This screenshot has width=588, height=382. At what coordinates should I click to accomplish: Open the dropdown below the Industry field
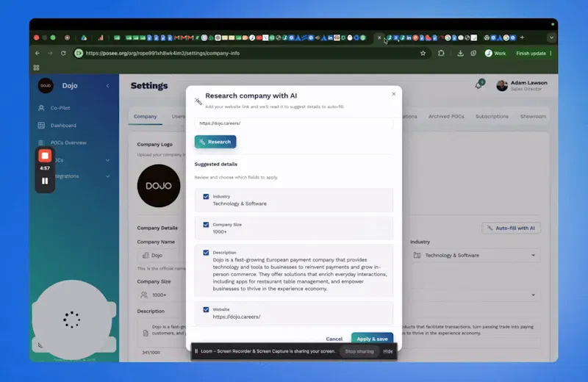point(475,295)
